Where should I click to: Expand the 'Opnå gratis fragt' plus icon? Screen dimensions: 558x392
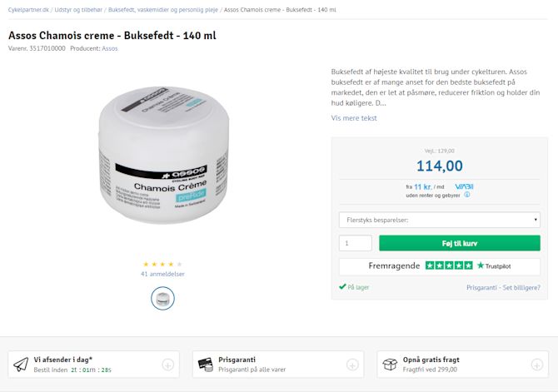(536, 365)
